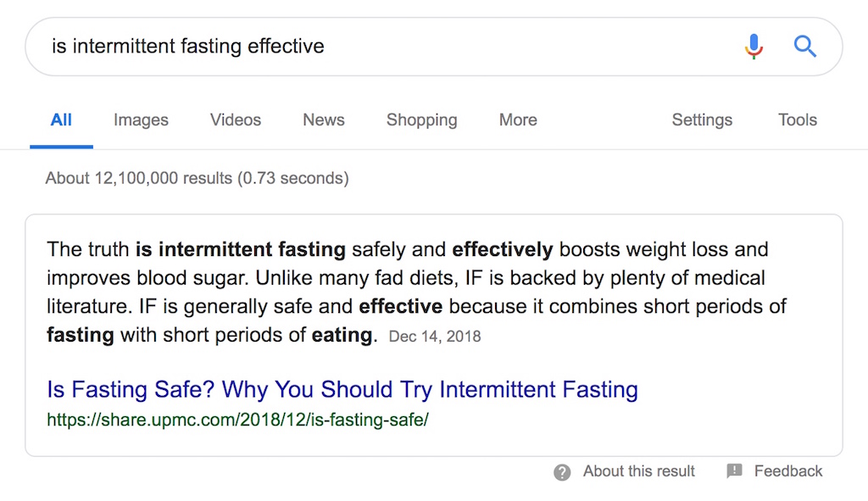The width and height of the screenshot is (868, 501).
Task: Click the snippet date Dec 14, 2018
Action: point(435,337)
